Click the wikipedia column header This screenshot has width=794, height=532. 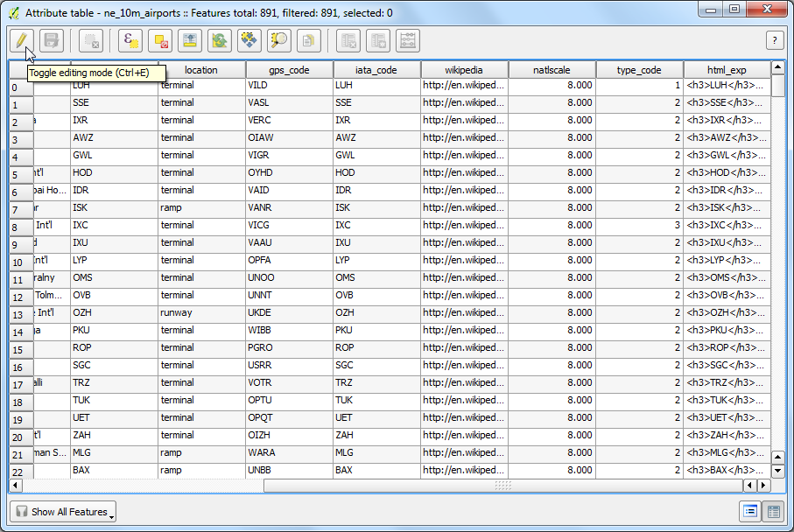pos(464,70)
